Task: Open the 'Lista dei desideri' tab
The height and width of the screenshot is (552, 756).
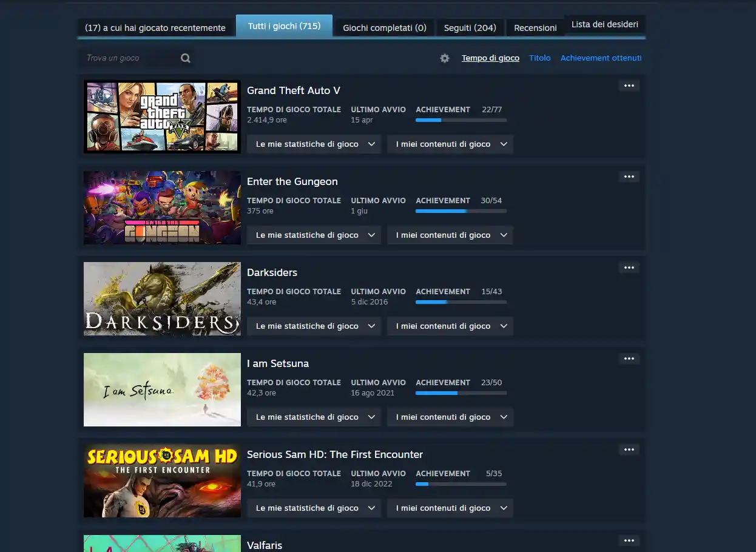Action: (x=605, y=25)
